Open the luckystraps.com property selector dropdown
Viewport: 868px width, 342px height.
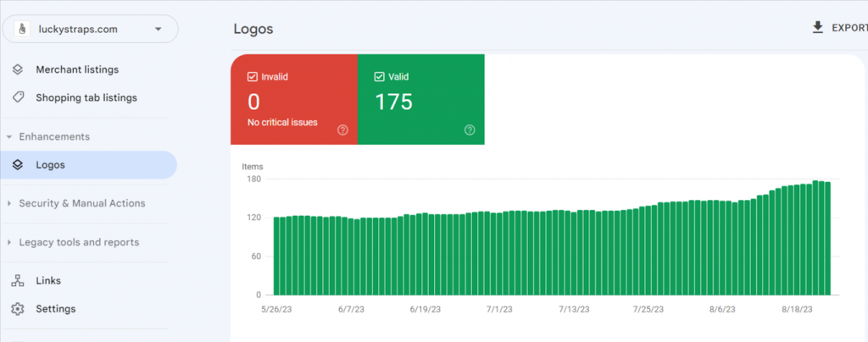90,30
